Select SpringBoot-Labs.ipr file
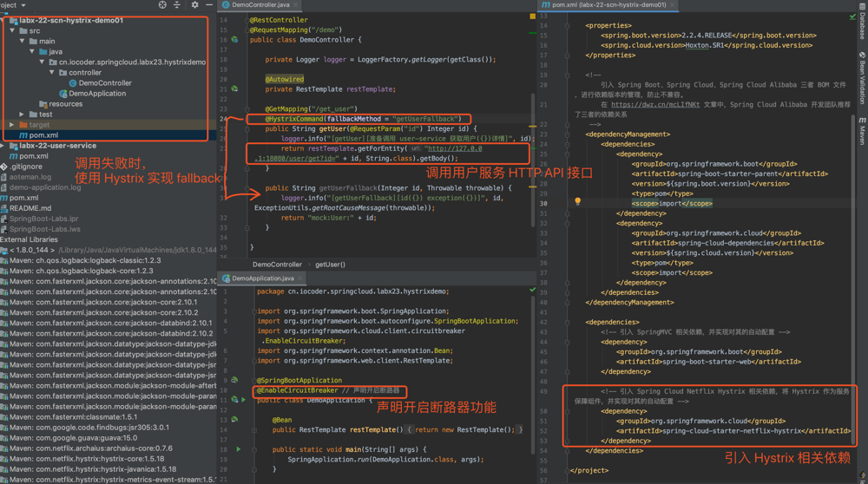Viewport: 868px width, 484px height. click(43, 219)
